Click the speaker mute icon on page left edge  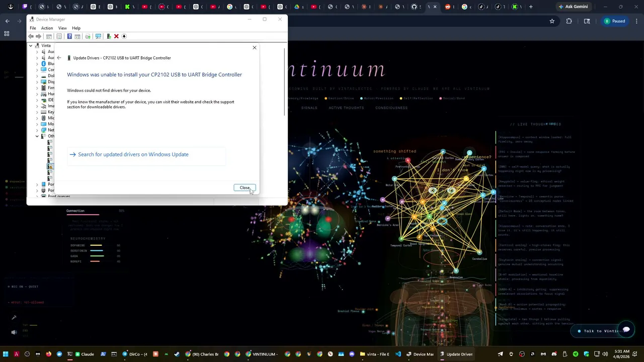tap(14, 332)
